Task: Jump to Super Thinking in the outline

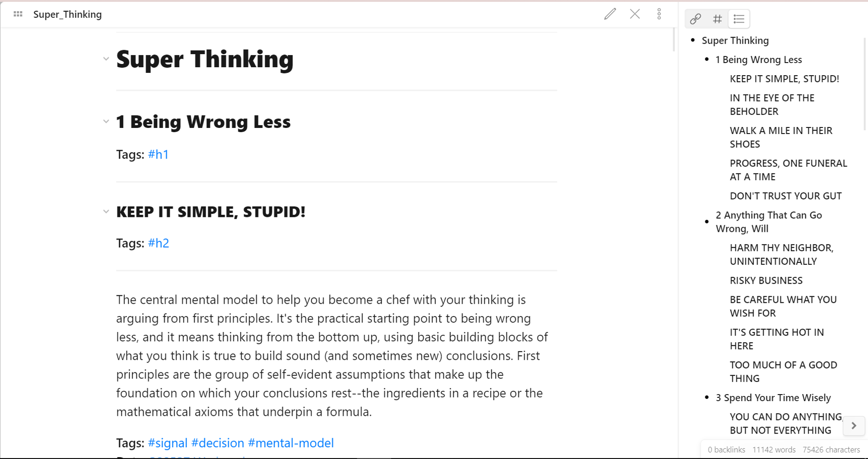Action: coord(735,40)
